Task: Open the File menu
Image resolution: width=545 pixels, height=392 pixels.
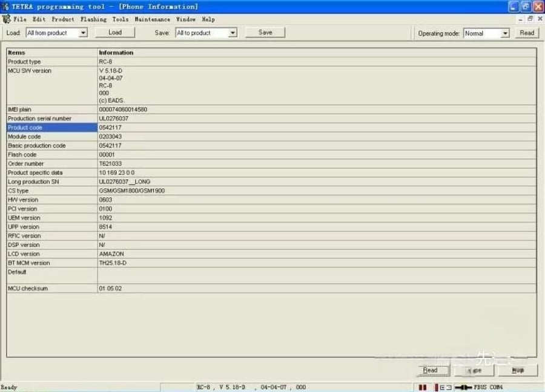Action: [20, 19]
